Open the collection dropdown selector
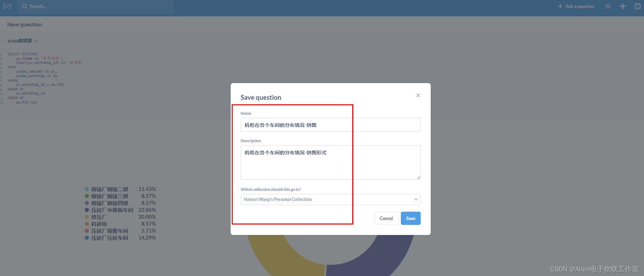Image resolution: width=644 pixels, height=276 pixels. coord(330,200)
